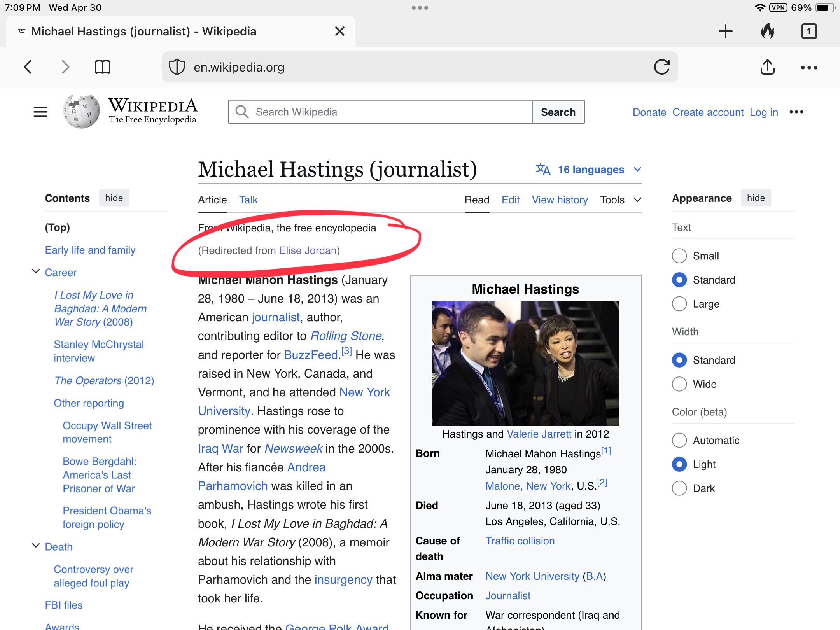Collapse the Career section in contents
This screenshot has width=840, height=630.
coord(36,271)
